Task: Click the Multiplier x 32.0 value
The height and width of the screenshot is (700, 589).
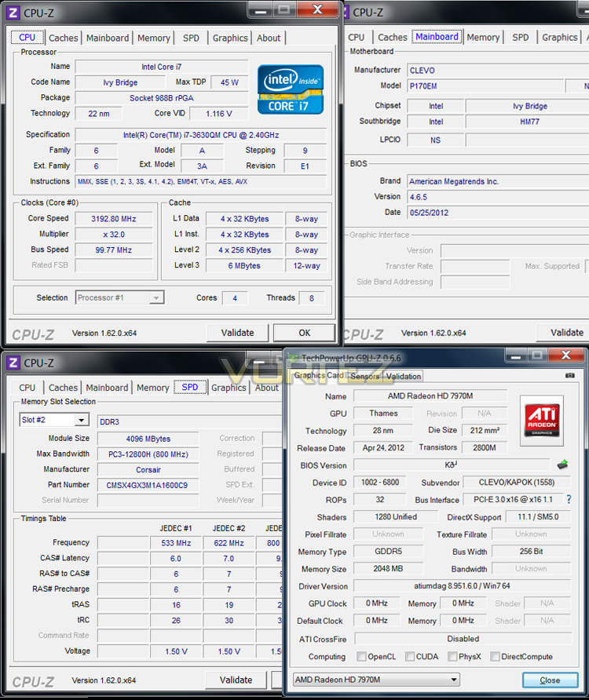Action: coord(114,235)
